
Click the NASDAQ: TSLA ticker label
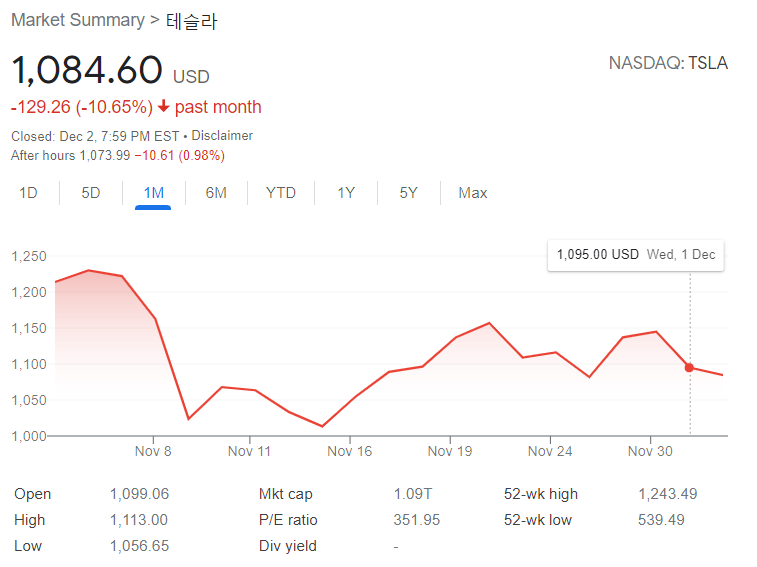[x=668, y=63]
